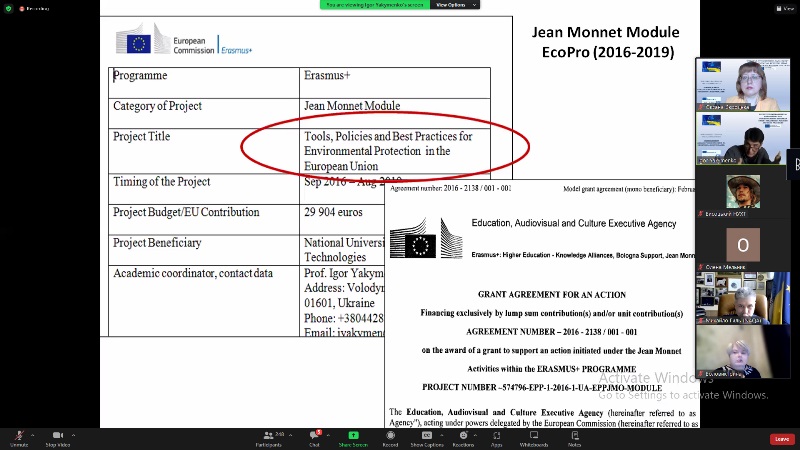
Task: Click the 'Project Beneficiary' row label
Action: 157,243
